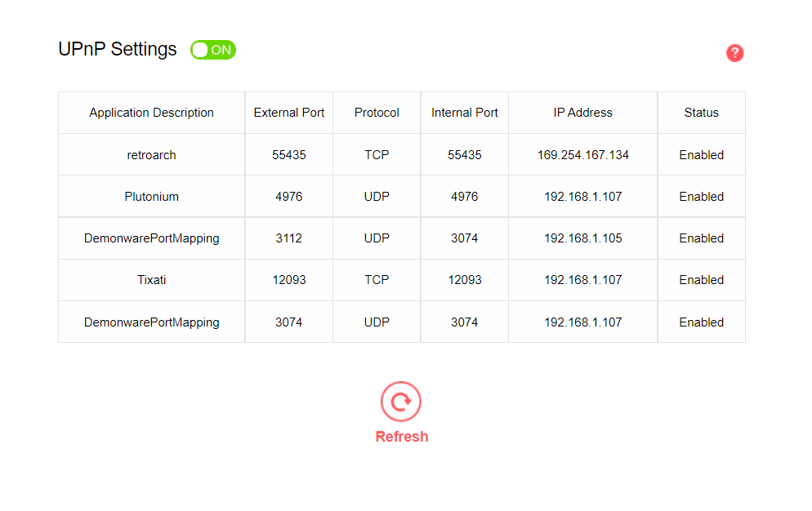Click the Protocol column header
812x511 pixels.
pos(377,113)
